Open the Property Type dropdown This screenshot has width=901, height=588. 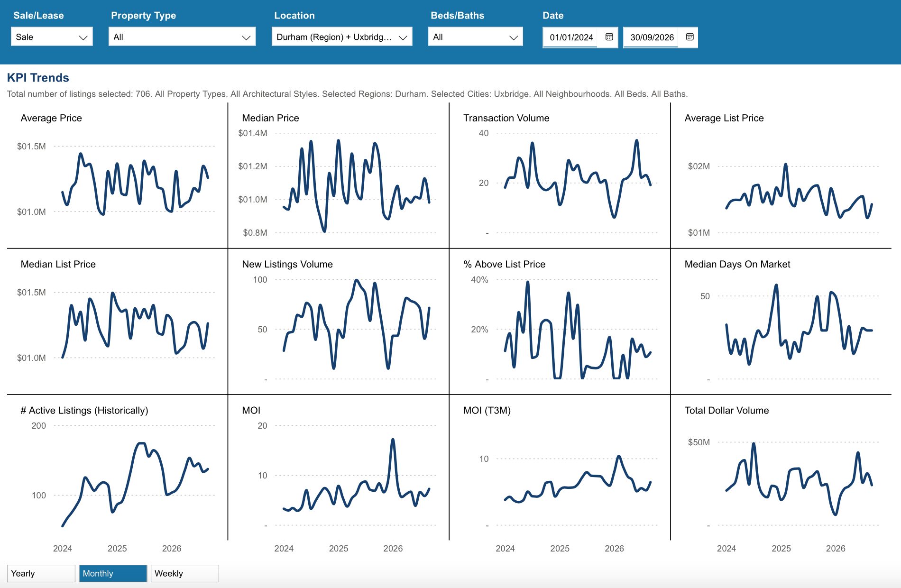(x=182, y=37)
